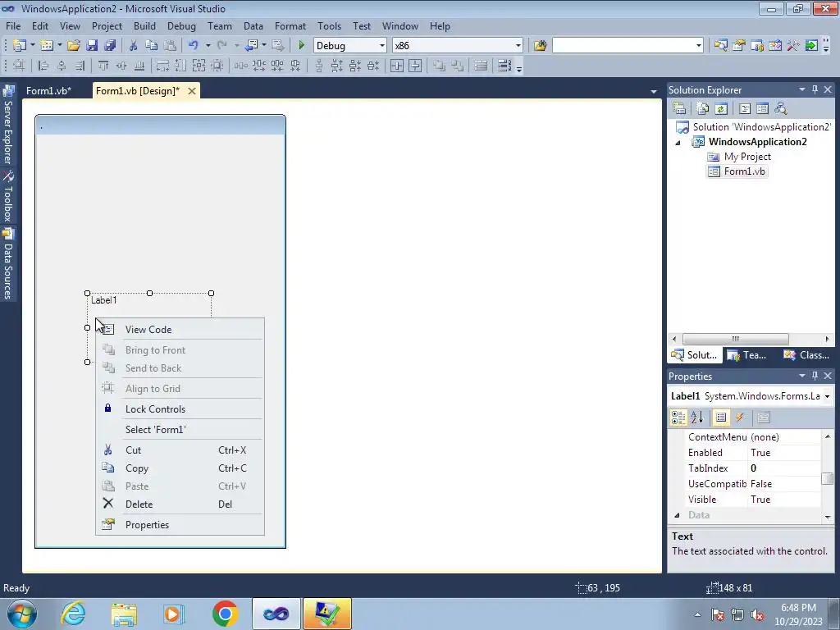
Task: Click the Save All toolbar icon
Action: [x=110, y=46]
